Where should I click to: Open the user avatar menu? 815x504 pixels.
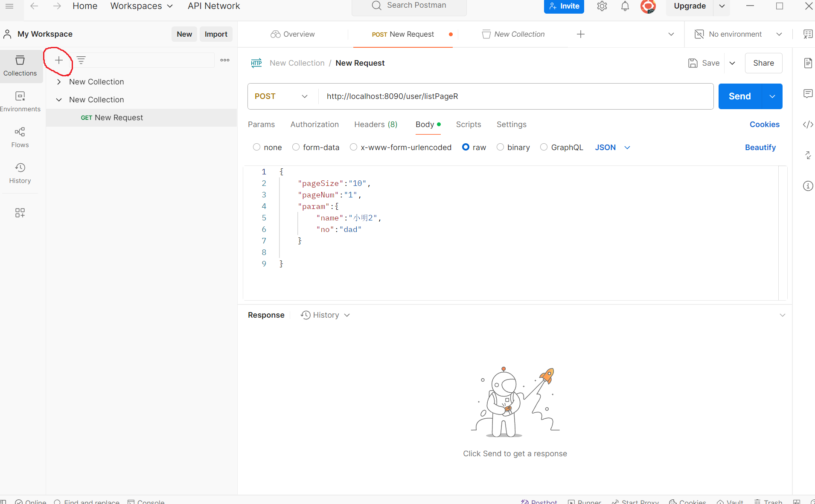648,6
